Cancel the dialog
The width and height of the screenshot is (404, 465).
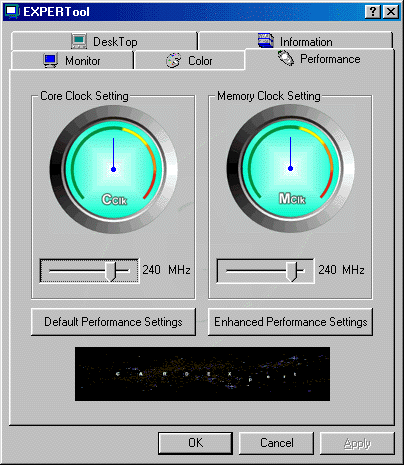point(277,443)
